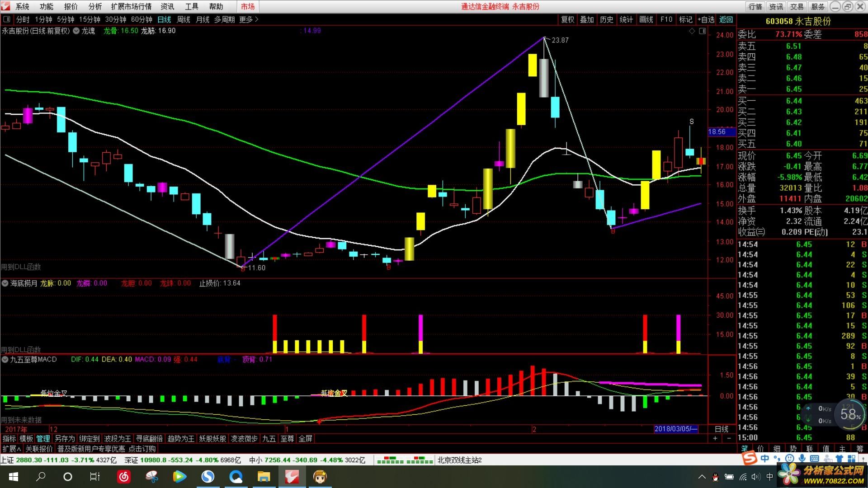Switch to 60分钟 chart period
This screenshot has height=488, width=868.
[142, 19]
